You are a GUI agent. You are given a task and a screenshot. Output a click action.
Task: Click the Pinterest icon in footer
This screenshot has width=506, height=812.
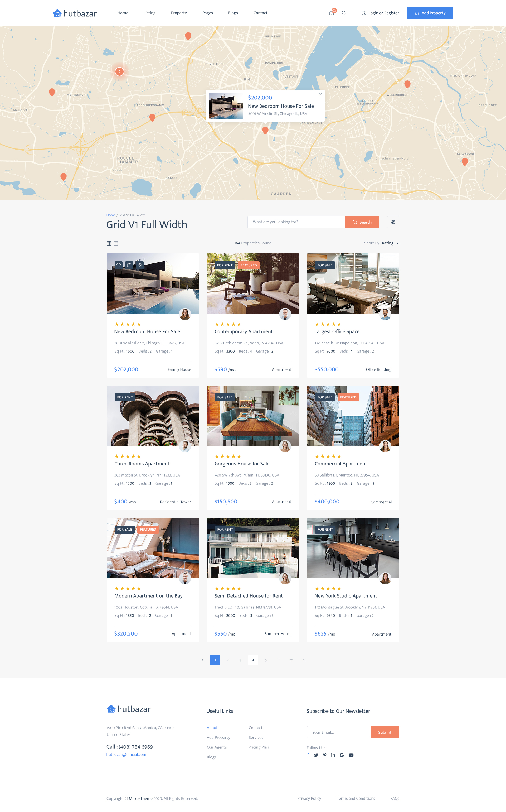click(325, 755)
